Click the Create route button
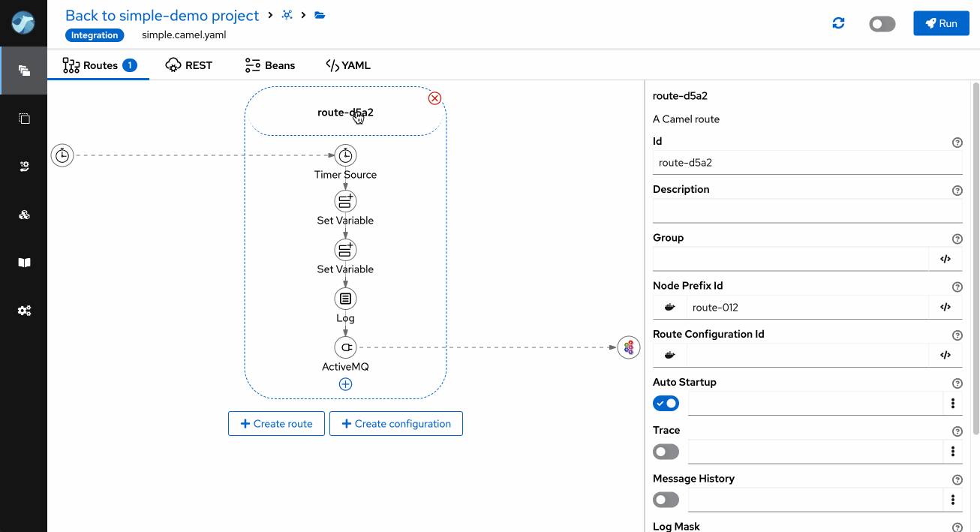Viewport: 980px width, 532px height. [x=276, y=424]
